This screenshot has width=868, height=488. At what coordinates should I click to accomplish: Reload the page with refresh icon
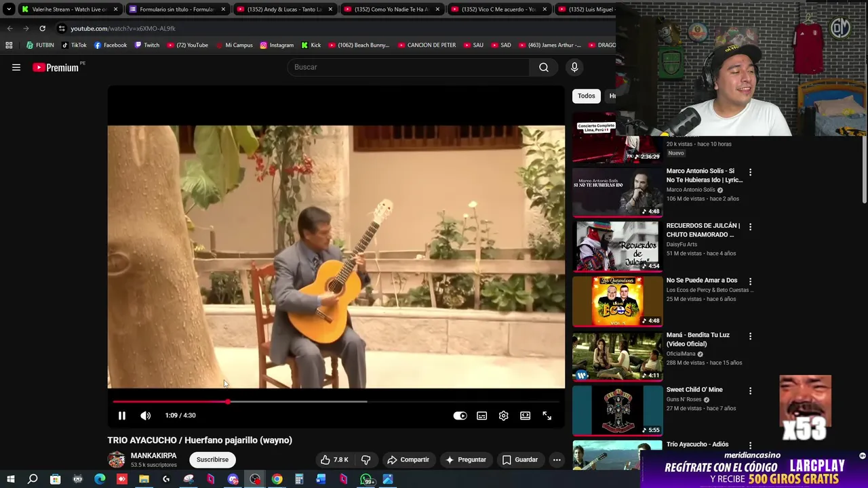42,28
